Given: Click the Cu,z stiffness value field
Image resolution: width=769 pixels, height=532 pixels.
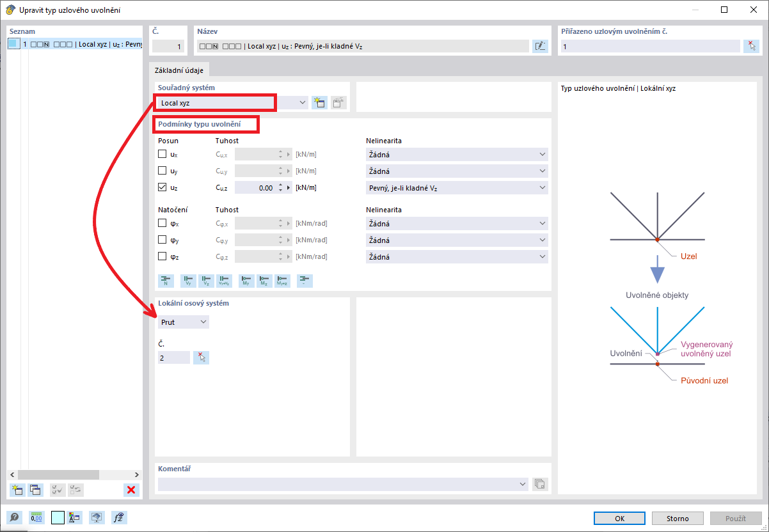Looking at the screenshot, I should tap(255, 188).
